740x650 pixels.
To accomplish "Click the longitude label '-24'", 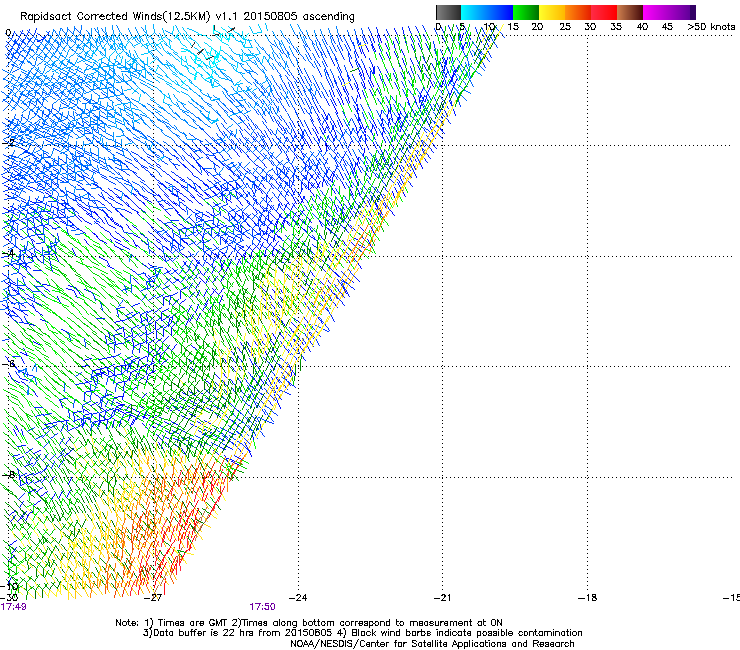I will click(298, 598).
